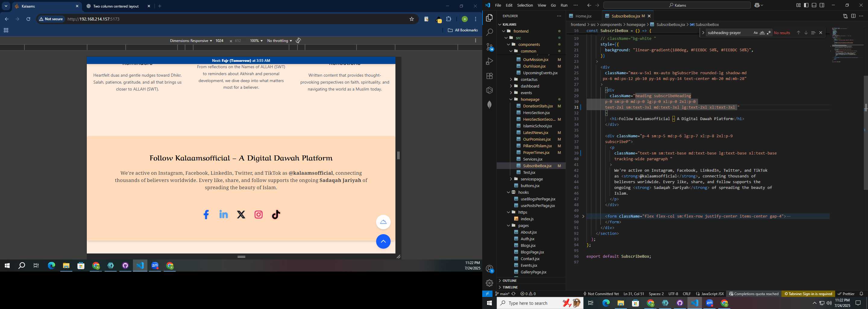Open the Accounts icon in VS Code activity bar
Viewport: 868px width, 309px height.
[489, 269]
